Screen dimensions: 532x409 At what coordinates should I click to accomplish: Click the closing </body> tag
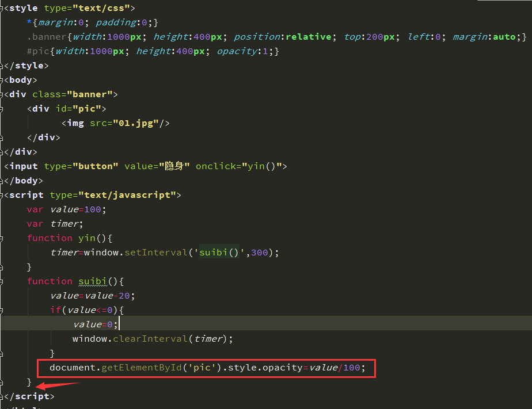24,181
